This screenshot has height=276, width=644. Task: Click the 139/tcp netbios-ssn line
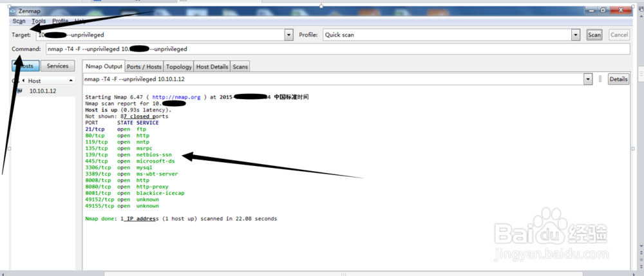(x=129, y=154)
